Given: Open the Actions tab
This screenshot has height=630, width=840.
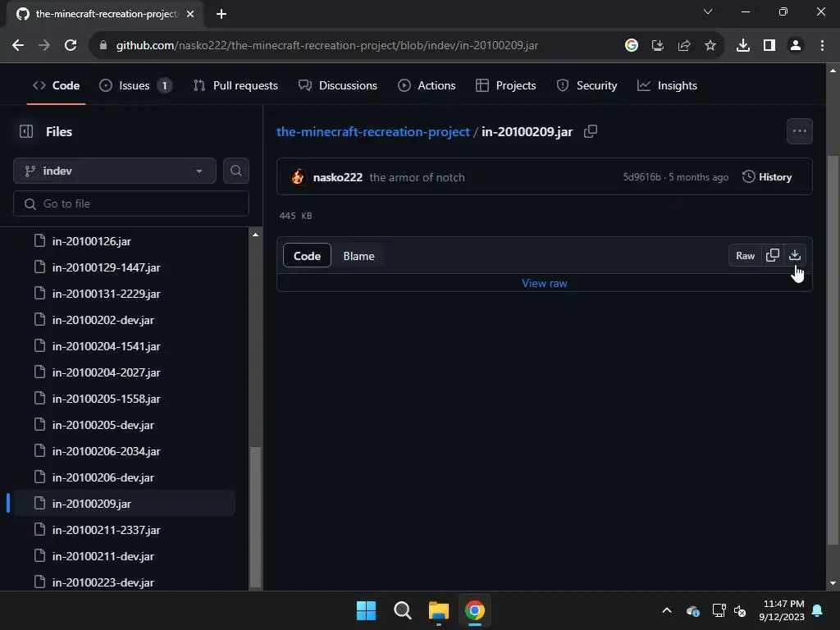Looking at the screenshot, I should pyautogui.click(x=427, y=85).
